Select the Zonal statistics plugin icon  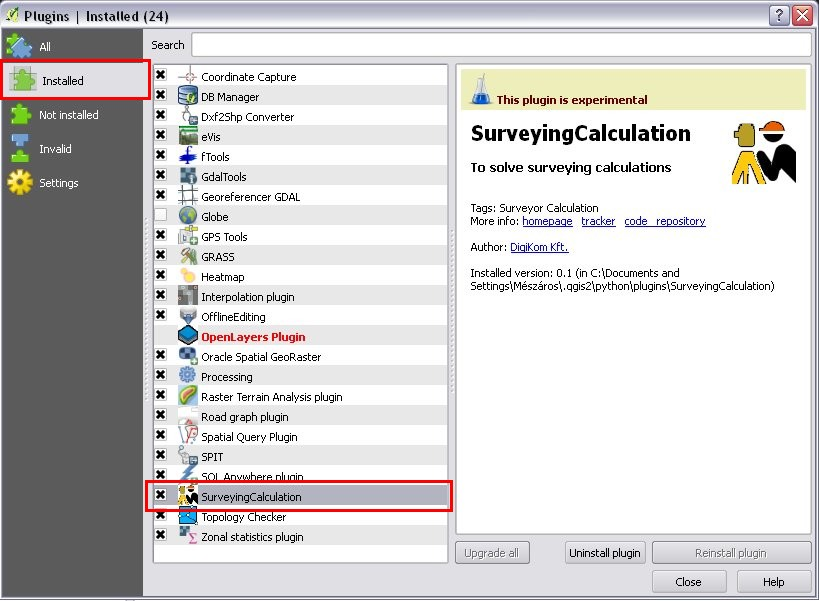click(185, 537)
